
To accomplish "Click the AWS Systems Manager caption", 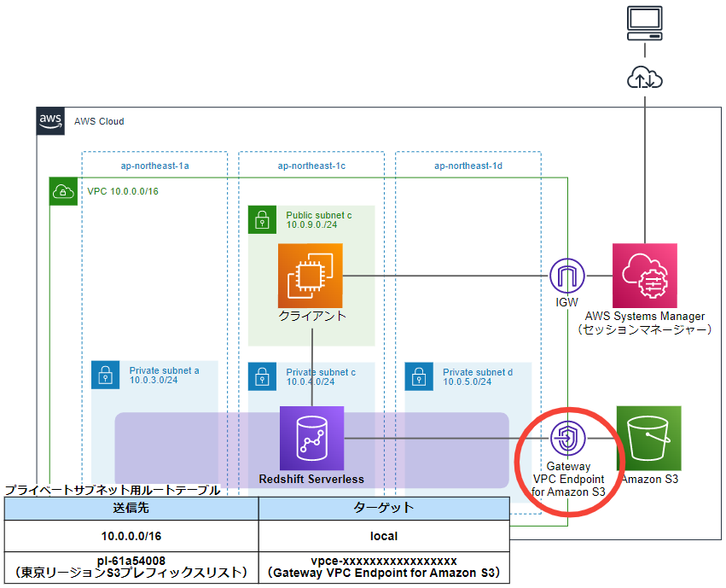I will click(644, 323).
